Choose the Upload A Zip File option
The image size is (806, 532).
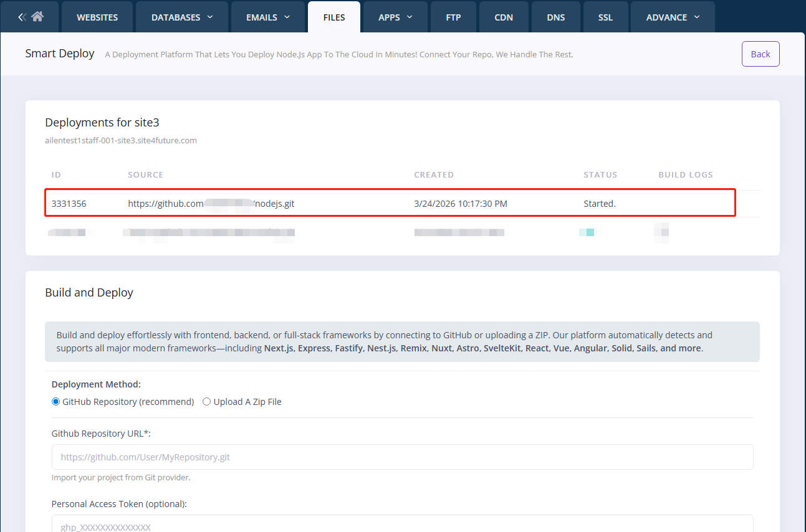[207, 402]
